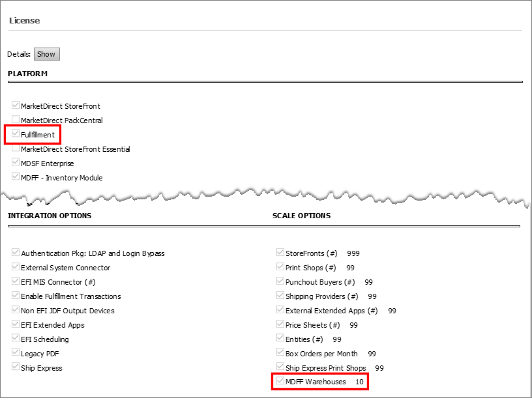Image resolution: width=532 pixels, height=398 pixels.
Task: Toggle Ship Express integration checkbox
Action: point(15,367)
